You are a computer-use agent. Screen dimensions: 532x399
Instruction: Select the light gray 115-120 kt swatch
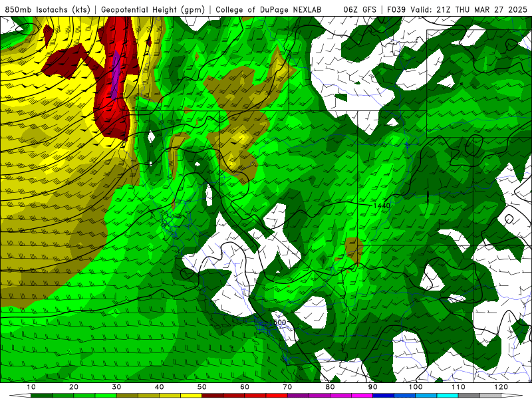click(490, 396)
